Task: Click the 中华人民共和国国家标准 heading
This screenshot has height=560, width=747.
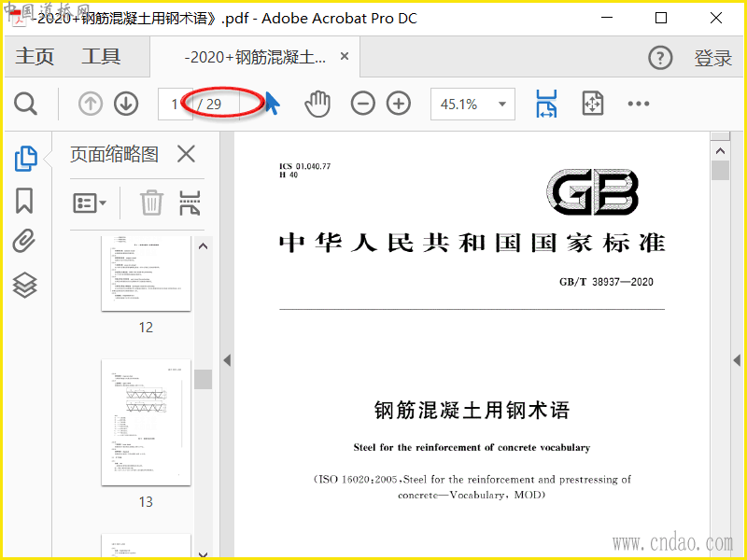Action: pyautogui.click(x=472, y=243)
